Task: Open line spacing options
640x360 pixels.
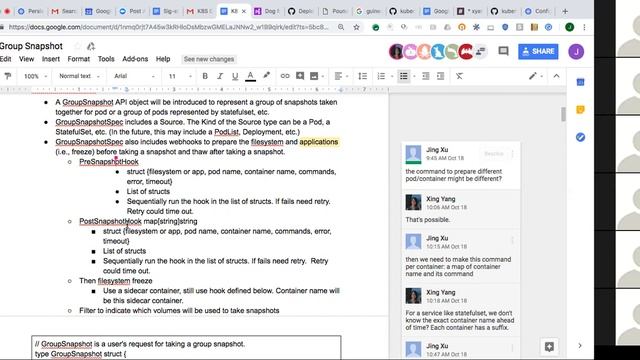Action: pyautogui.click(x=362, y=76)
